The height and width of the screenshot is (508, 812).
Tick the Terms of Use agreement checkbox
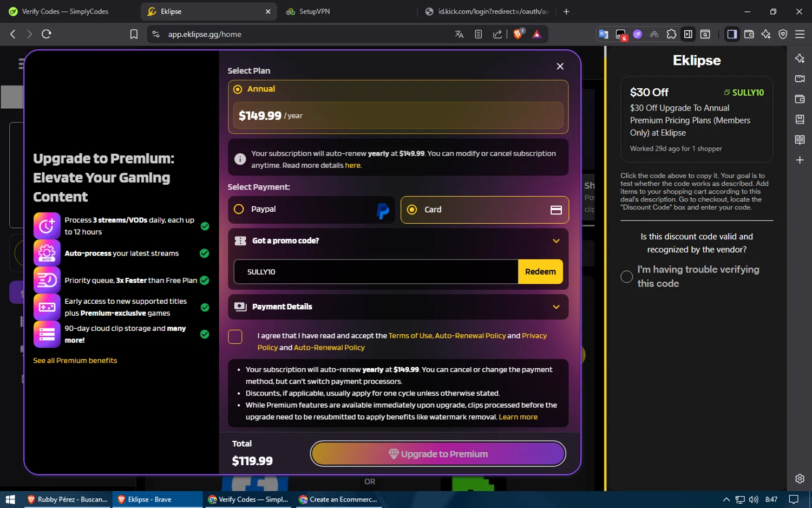click(x=235, y=337)
